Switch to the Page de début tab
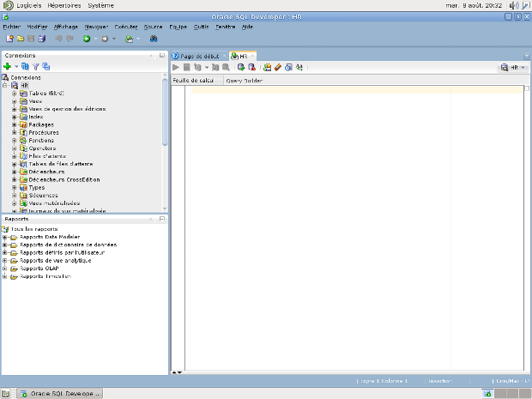532x399 pixels. 199,56
